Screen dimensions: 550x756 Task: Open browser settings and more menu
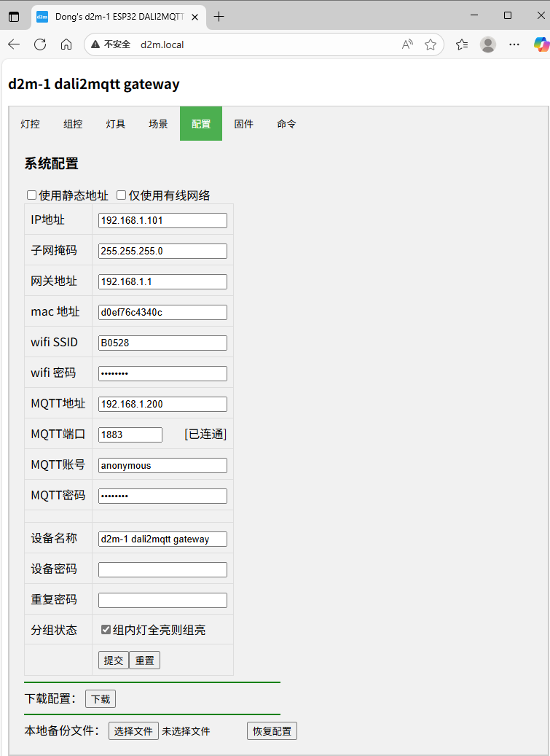[514, 44]
